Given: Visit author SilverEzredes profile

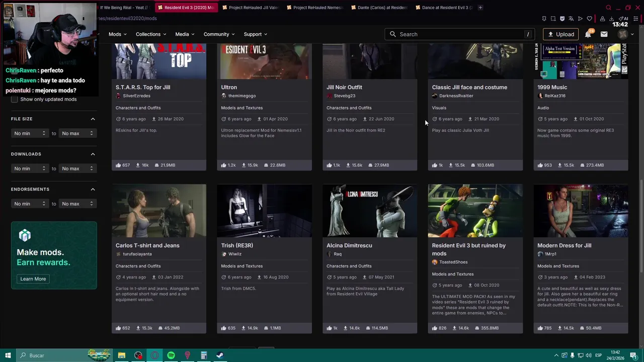Looking at the screenshot, I should (136, 96).
